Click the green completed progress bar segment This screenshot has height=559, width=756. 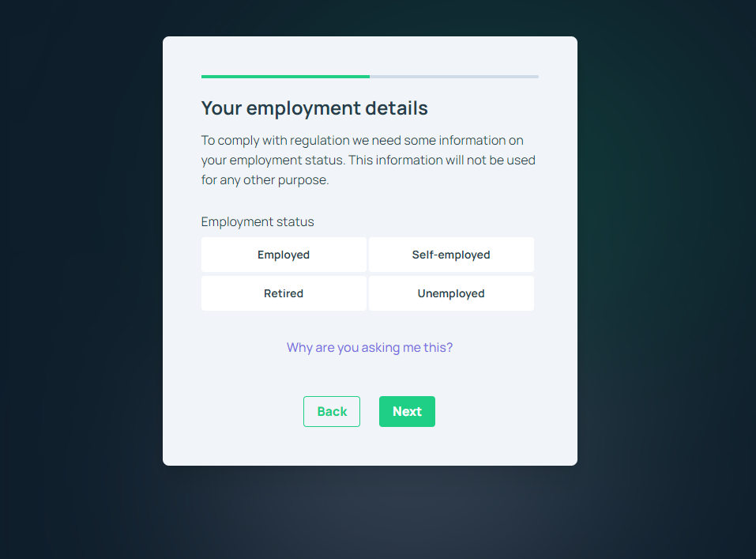pyautogui.click(x=285, y=76)
